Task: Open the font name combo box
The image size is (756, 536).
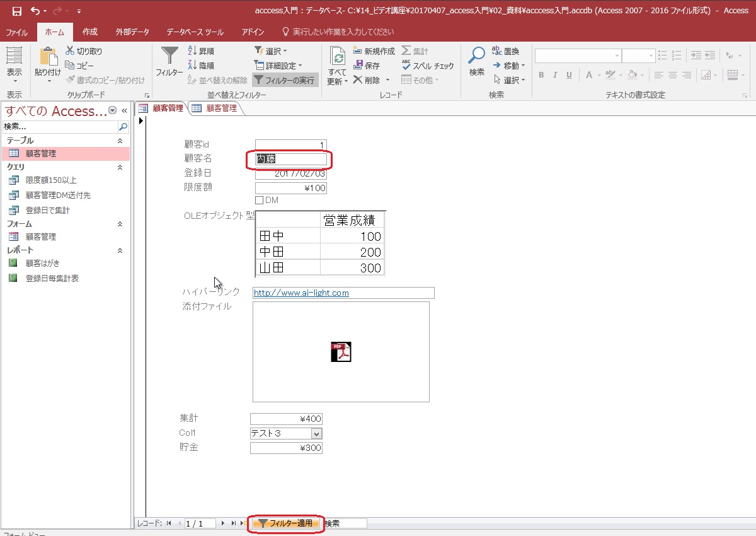Action: coord(578,56)
